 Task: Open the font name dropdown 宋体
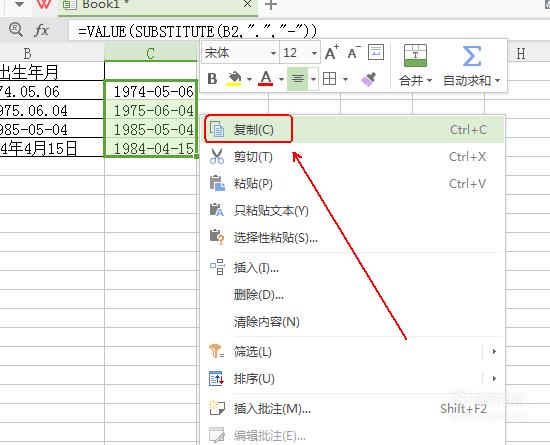[x=273, y=53]
